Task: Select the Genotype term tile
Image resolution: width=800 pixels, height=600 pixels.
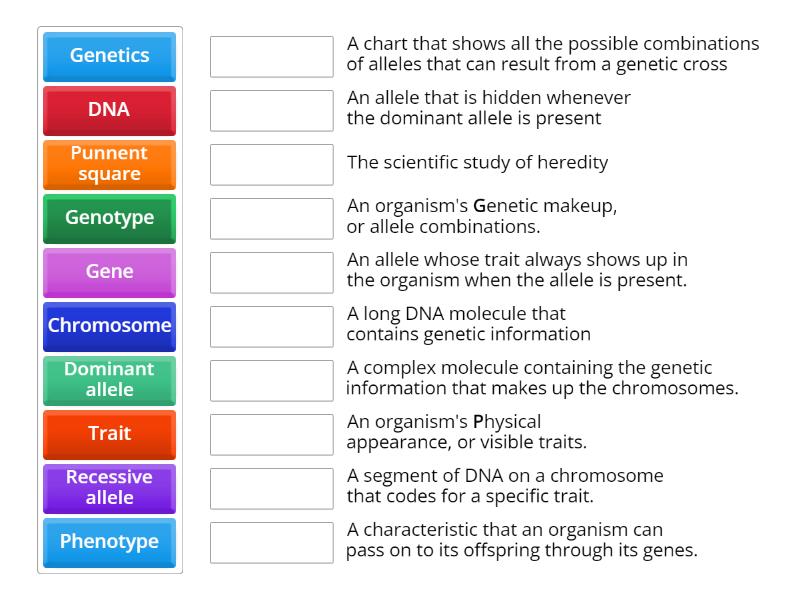Action: point(109,219)
